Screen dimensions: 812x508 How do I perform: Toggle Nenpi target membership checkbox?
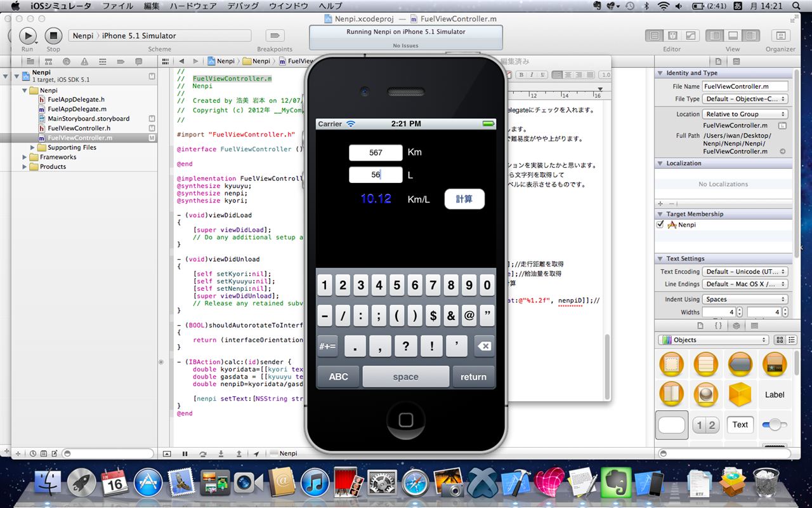coord(660,225)
